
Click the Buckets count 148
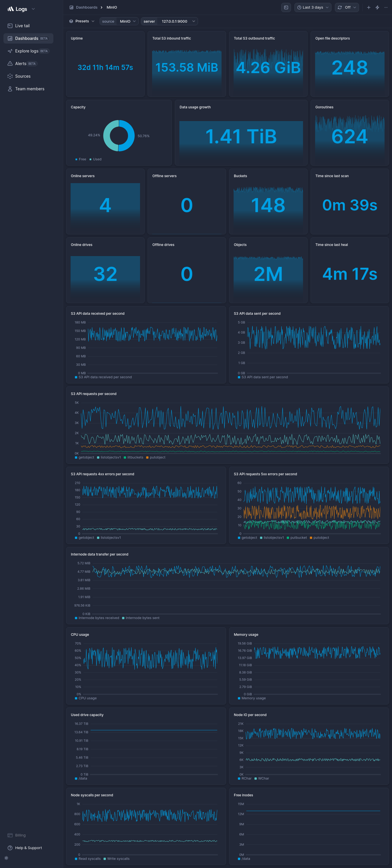tap(268, 205)
